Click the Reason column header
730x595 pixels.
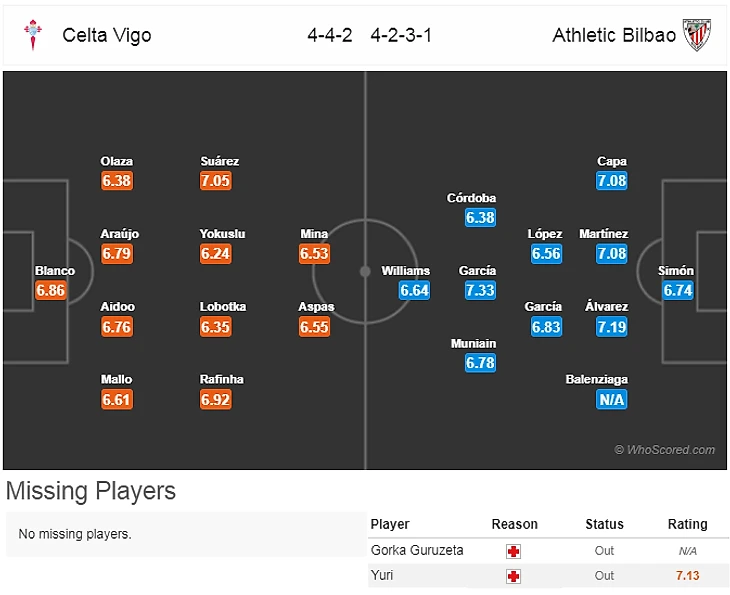click(514, 525)
